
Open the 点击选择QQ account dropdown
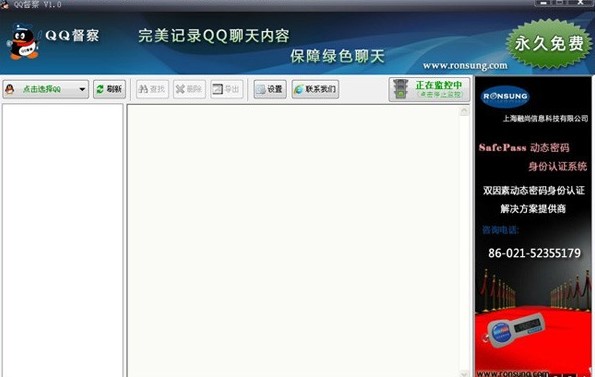click(x=46, y=89)
